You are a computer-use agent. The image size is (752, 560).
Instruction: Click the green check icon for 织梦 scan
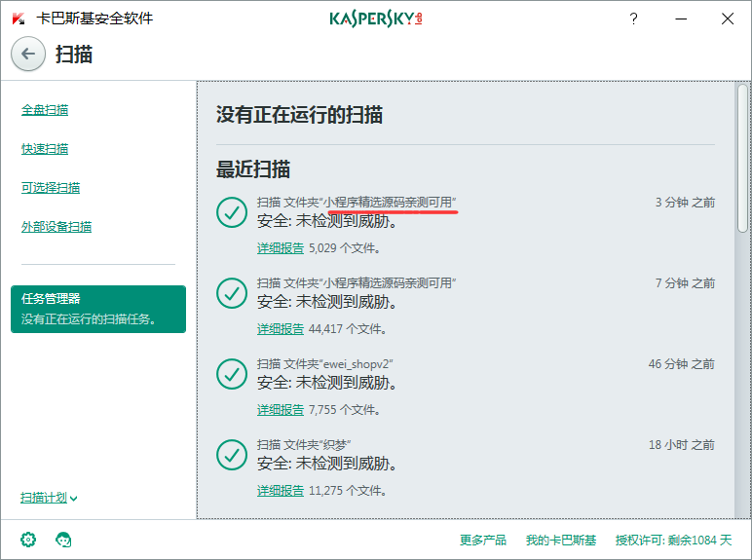(232, 455)
